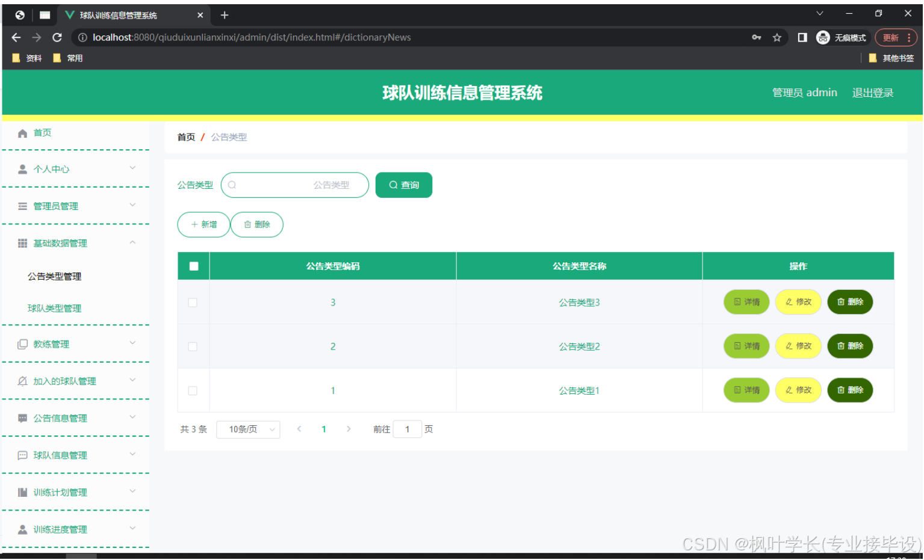
Task: Click the user icon beside 训练进度管理
Action: tap(22, 530)
